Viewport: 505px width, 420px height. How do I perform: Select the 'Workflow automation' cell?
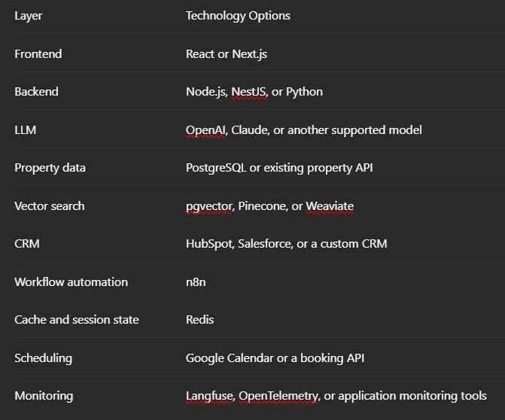71,282
